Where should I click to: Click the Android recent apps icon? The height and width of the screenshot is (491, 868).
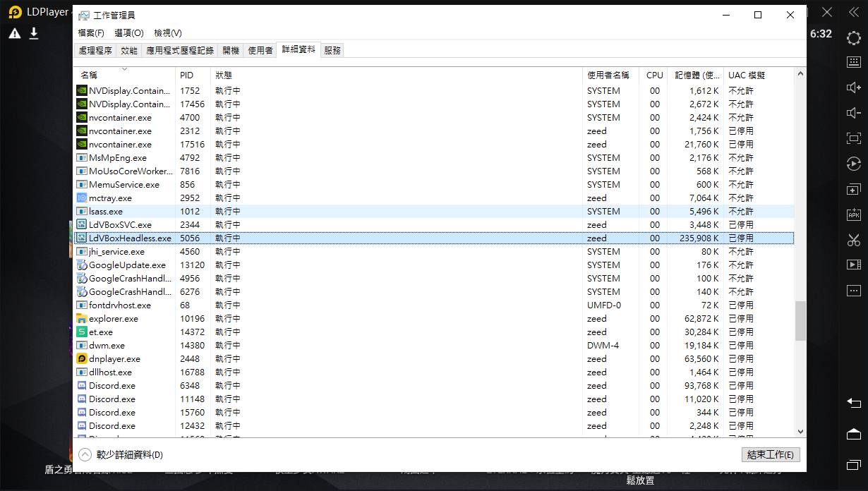(x=854, y=464)
